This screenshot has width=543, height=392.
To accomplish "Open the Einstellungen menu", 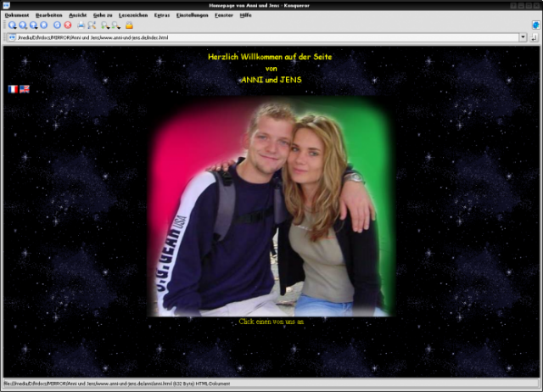I will pos(192,15).
